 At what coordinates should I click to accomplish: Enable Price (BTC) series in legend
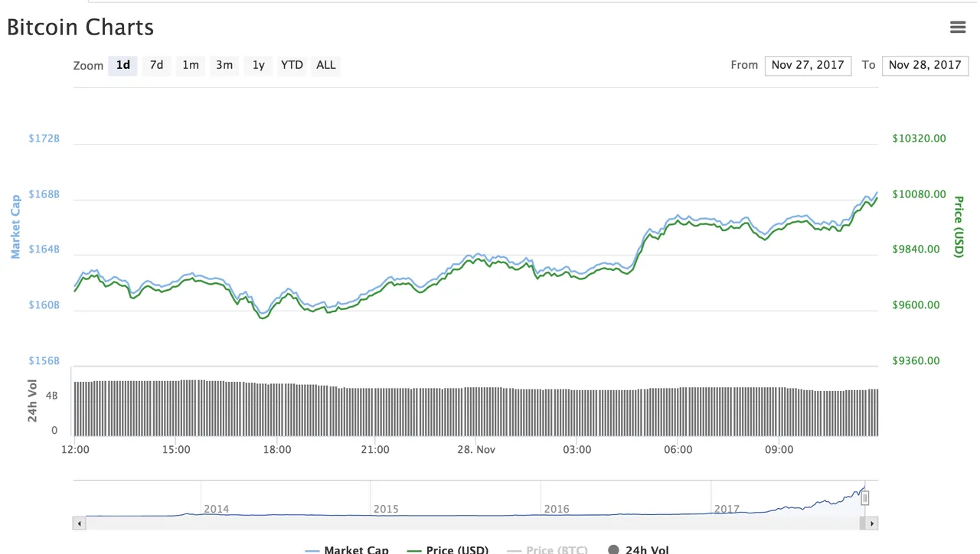548,549
